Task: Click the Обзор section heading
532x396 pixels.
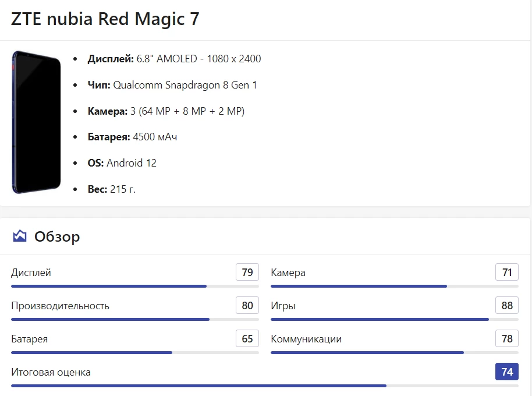Action: click(57, 236)
